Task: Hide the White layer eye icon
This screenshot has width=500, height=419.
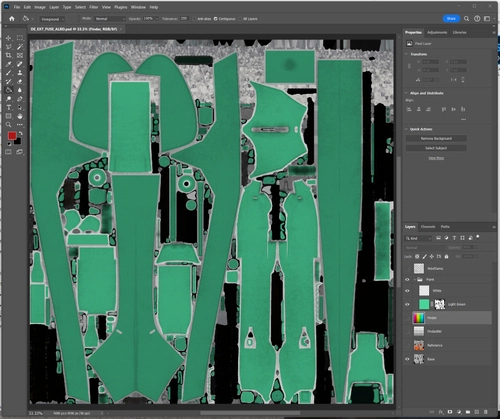Action: (x=407, y=291)
